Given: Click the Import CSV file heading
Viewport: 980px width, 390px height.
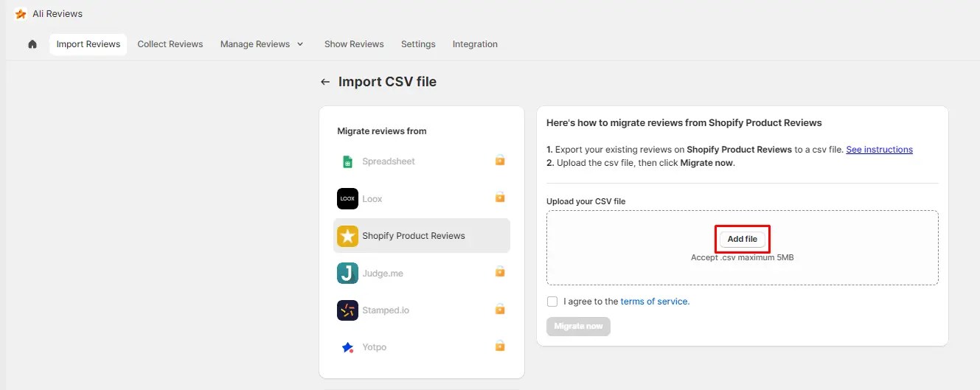Looking at the screenshot, I should coord(388,82).
